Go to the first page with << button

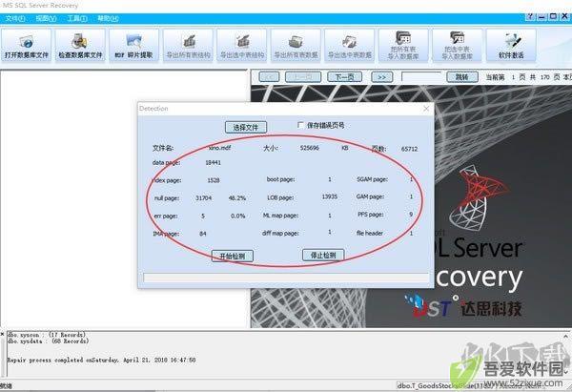coord(269,77)
